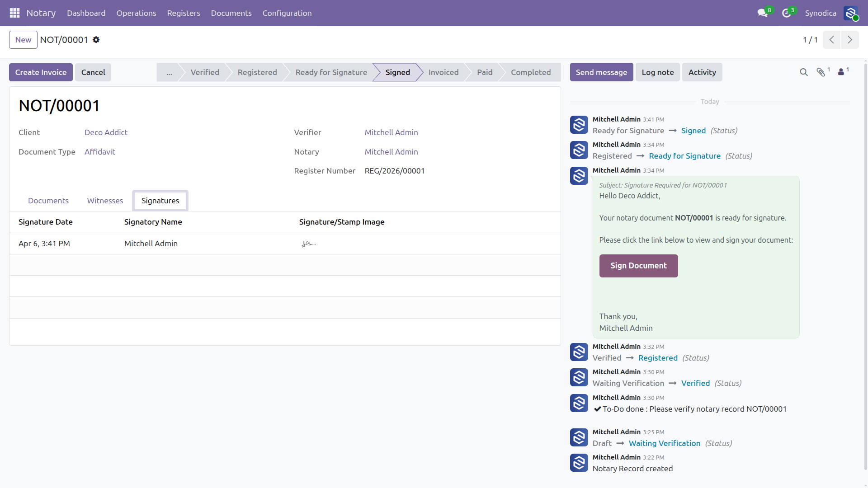
Task: Click register number REG/2026/00001
Action: [395, 171]
